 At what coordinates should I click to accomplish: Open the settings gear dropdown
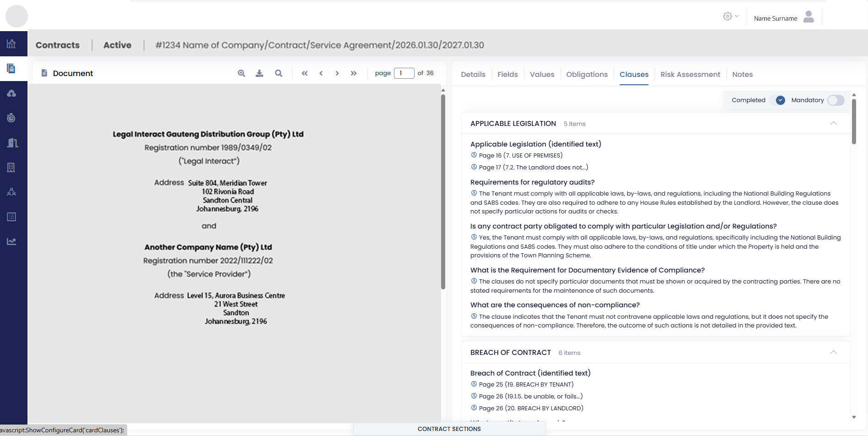point(730,16)
